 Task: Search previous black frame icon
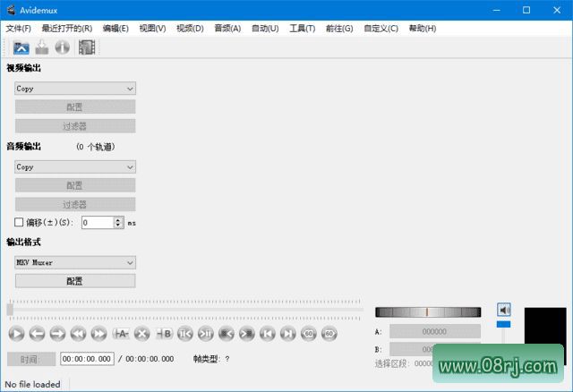point(227,334)
